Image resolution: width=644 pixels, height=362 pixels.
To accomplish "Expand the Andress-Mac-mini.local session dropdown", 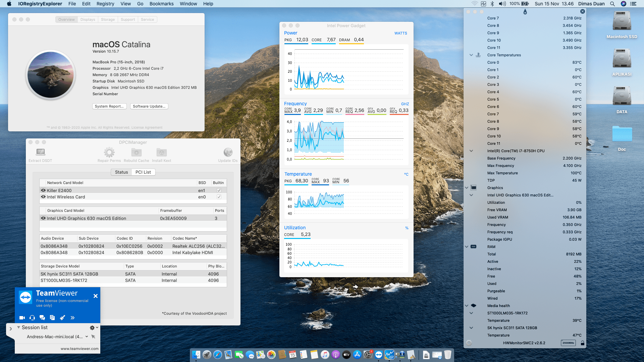I will [88, 337].
